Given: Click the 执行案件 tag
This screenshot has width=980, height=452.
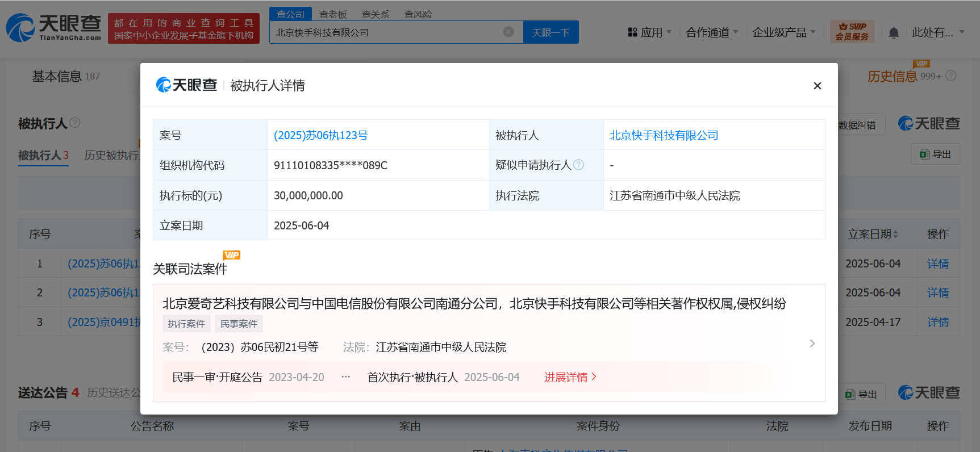Looking at the screenshot, I should (186, 324).
